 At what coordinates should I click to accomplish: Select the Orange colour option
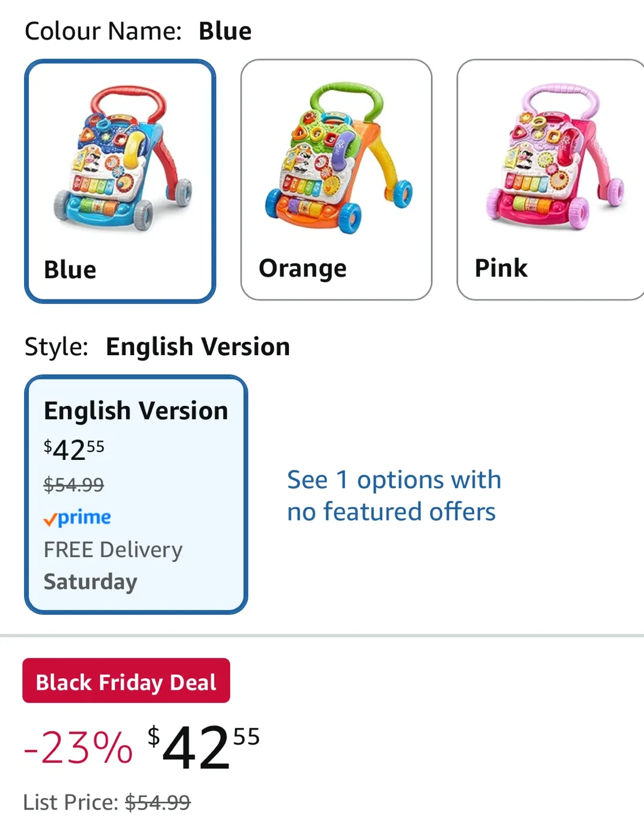(x=336, y=178)
